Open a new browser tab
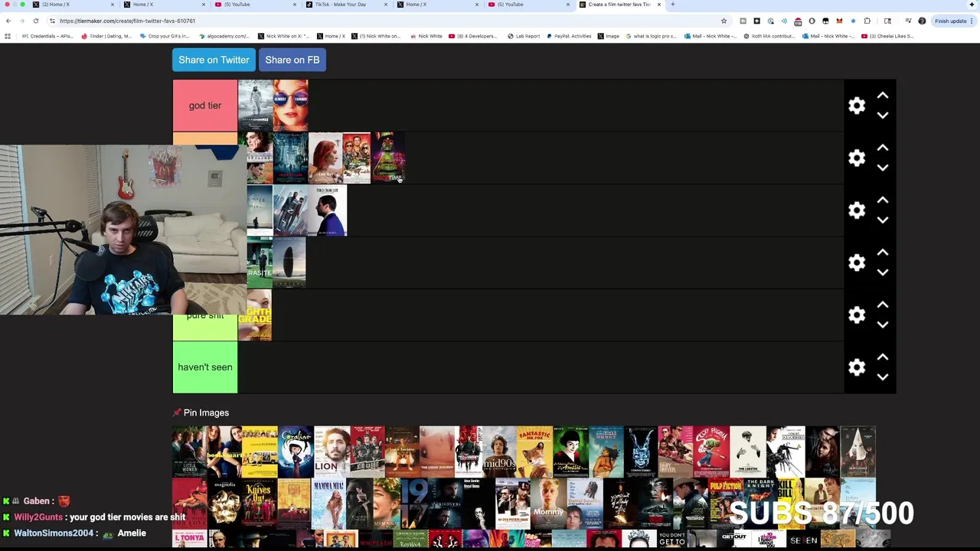The height and width of the screenshot is (551, 980). pos(673,5)
